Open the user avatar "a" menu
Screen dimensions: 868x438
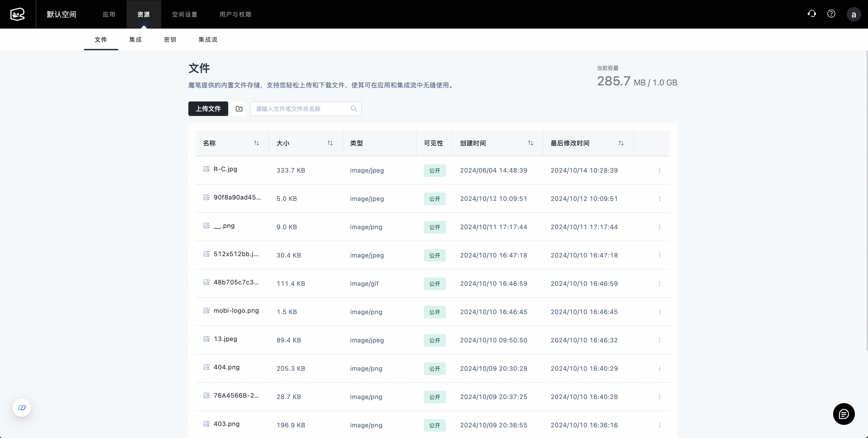854,14
